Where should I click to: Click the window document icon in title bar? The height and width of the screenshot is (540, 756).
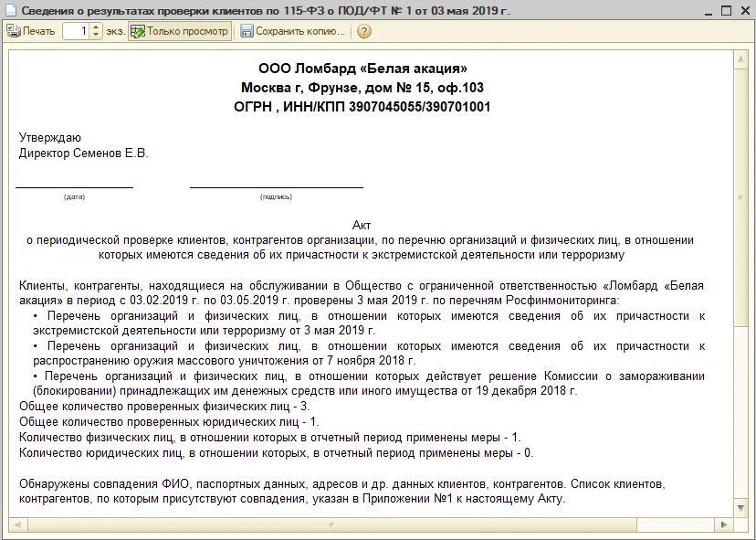click(x=12, y=11)
